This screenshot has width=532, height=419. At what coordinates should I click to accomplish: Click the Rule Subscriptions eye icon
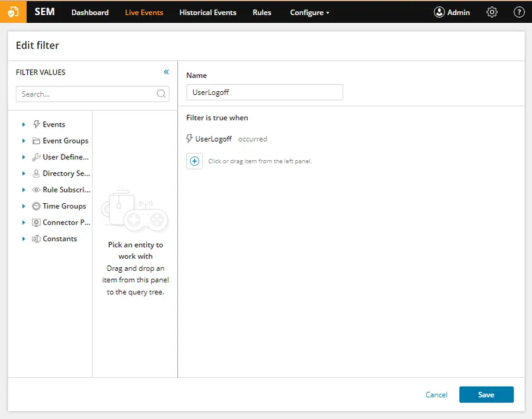tap(36, 190)
